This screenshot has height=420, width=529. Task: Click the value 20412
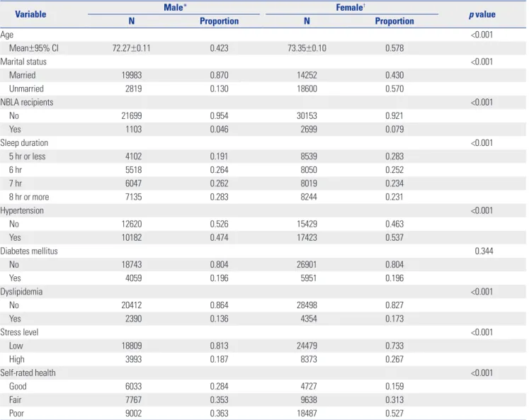[132, 305]
